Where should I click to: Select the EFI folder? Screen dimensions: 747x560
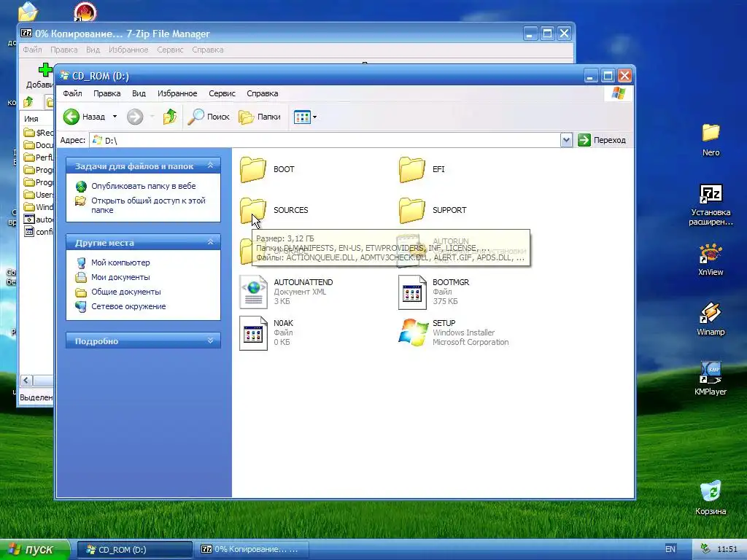[422, 169]
